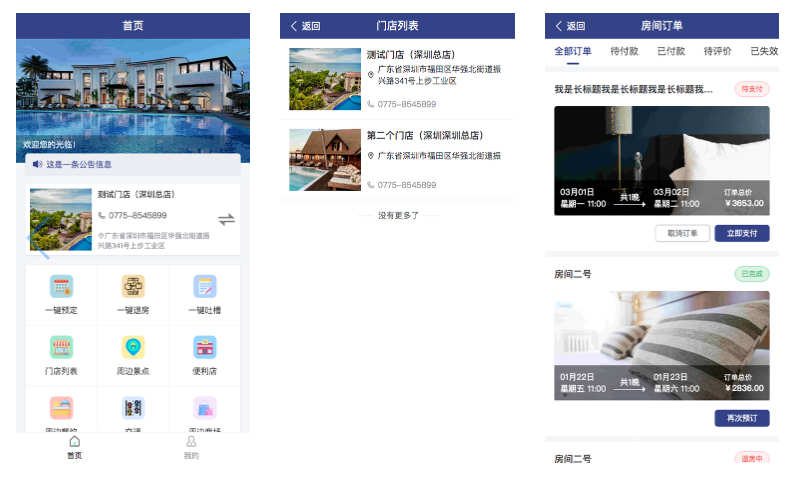Click the 立即支付 button
Viewport: 801px width, 487px height.
click(742, 233)
